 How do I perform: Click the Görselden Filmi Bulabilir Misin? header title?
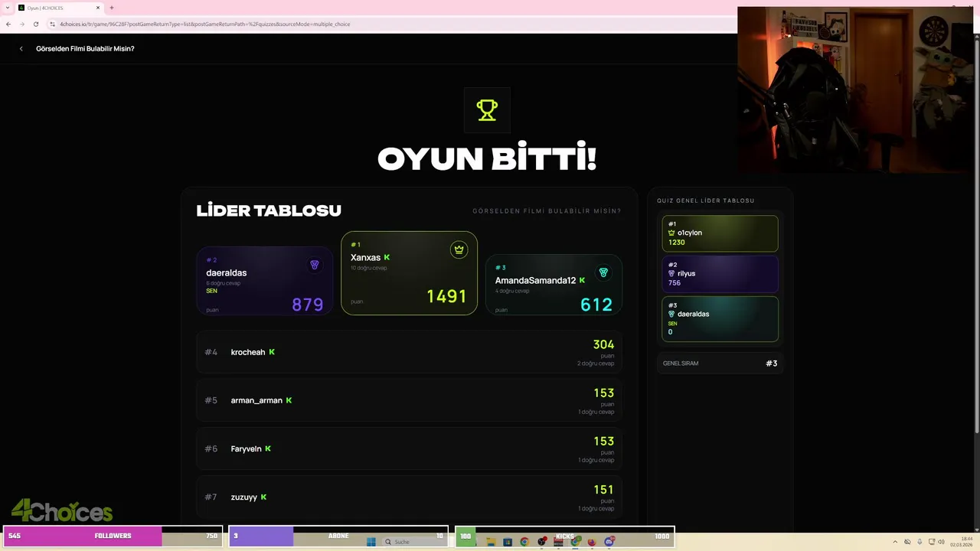point(85,49)
